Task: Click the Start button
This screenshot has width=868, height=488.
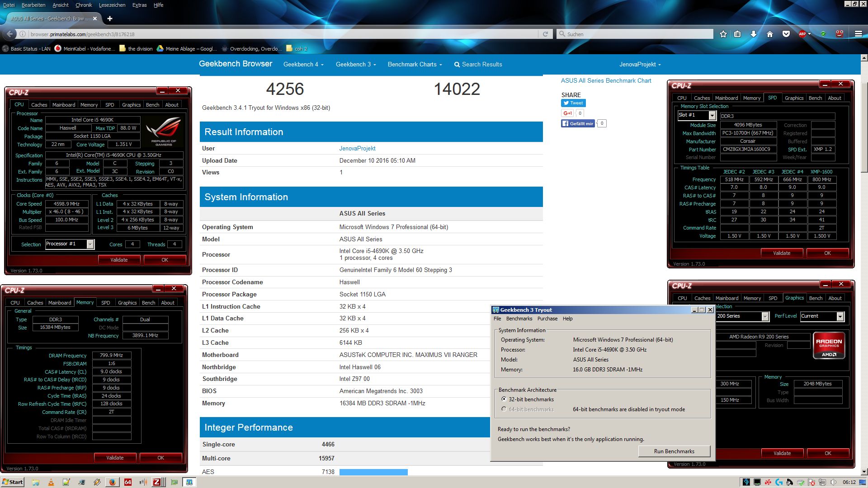Action: click(x=13, y=482)
